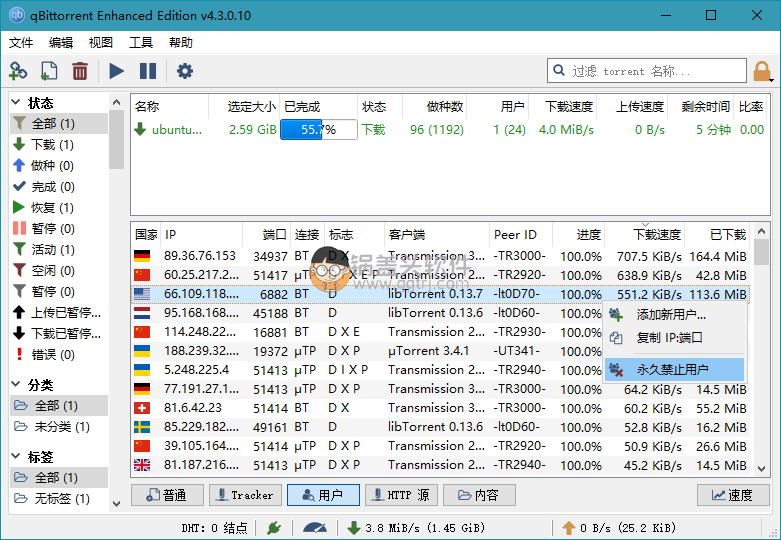Select the 无标签 (1) tag filter
The height and width of the screenshot is (540, 781).
pyautogui.click(x=59, y=499)
